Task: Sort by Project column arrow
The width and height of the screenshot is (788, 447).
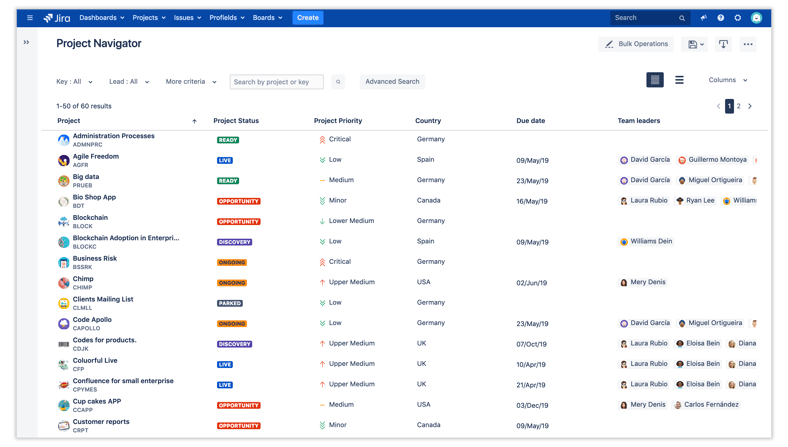Action: coord(194,121)
